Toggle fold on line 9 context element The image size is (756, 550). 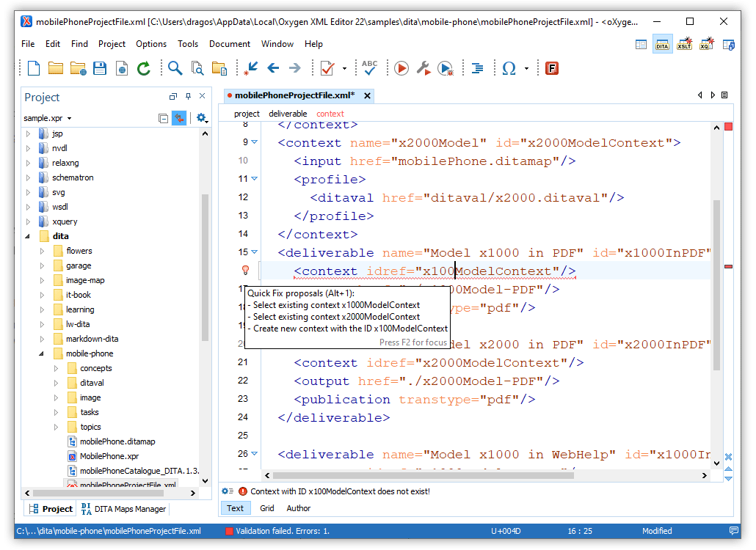[255, 142]
